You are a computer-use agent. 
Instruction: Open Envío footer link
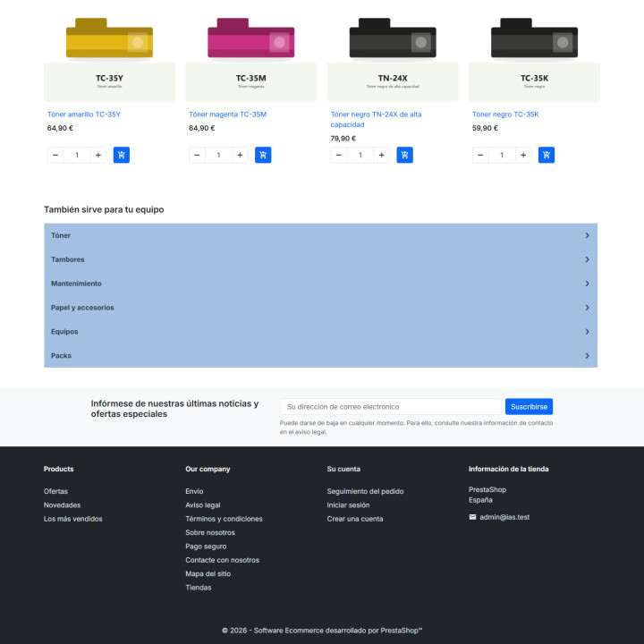194,491
